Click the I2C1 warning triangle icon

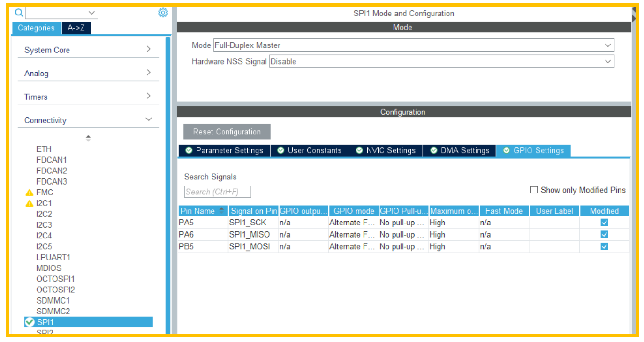tap(30, 203)
